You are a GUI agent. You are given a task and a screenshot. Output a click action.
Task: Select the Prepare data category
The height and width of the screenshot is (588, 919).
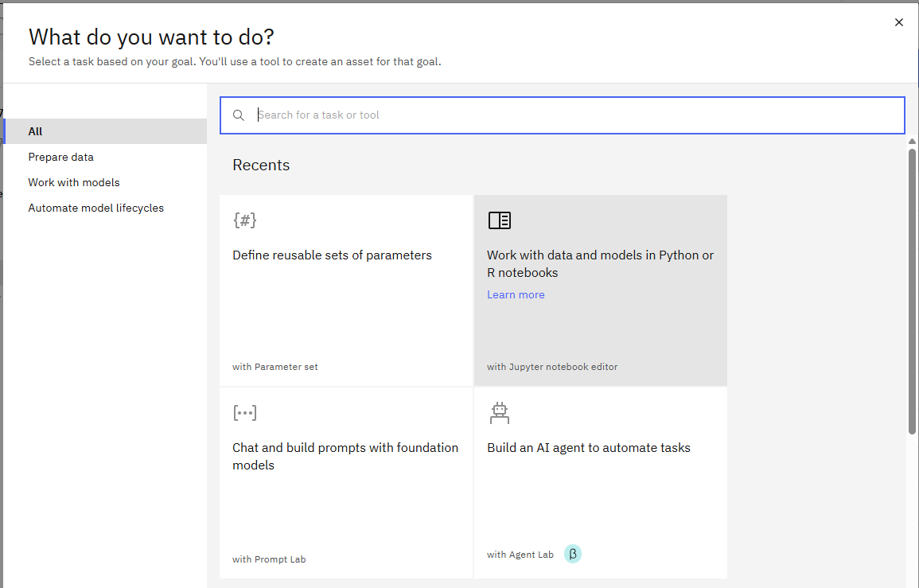tap(61, 157)
